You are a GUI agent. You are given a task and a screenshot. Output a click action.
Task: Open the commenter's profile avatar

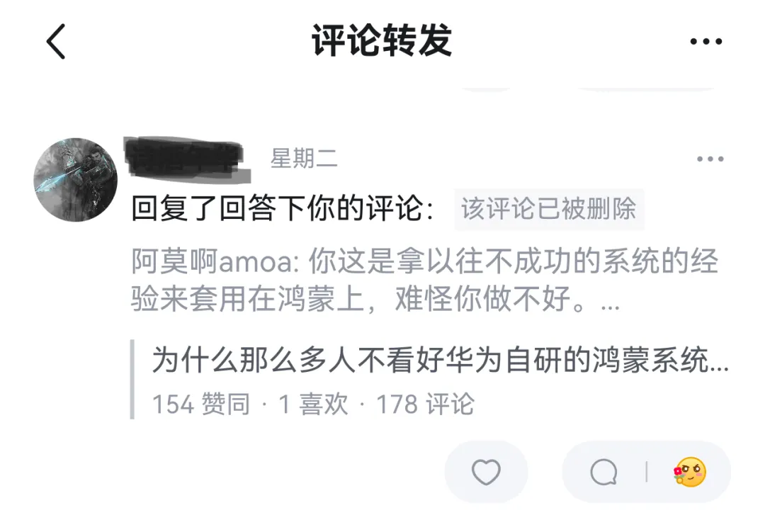click(76, 180)
